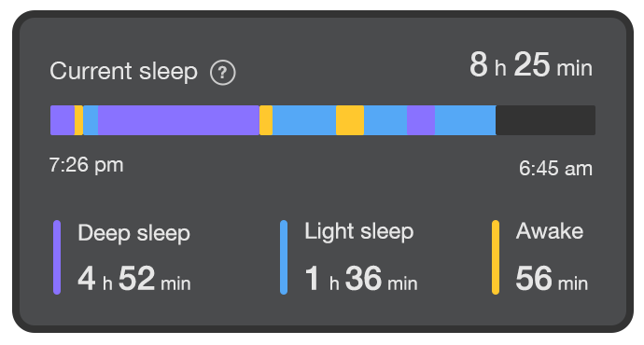Viewport: 644px width, 345px height.
Task: Click the purple Deep sleep color indicator
Action: 57,257
